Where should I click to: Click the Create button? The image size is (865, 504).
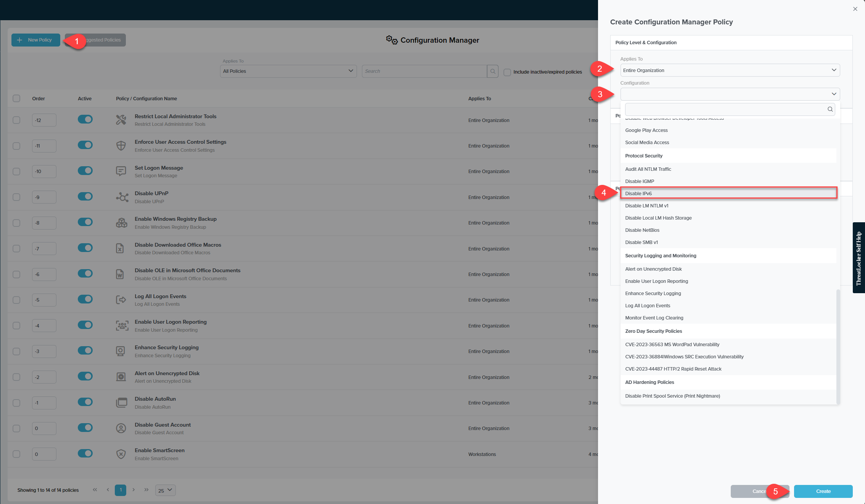tap(823, 491)
